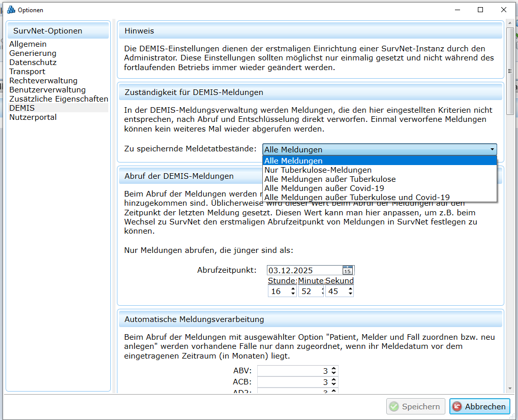Screen dimensions: 518x420
Task: Pick 'Alle Meldungen außer Covid-19' entry
Action: point(324,188)
